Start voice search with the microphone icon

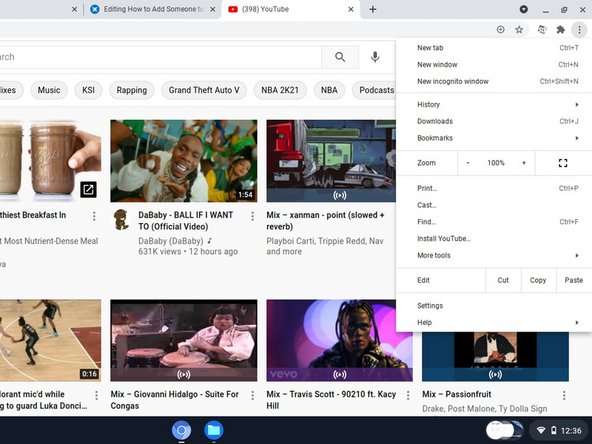[375, 57]
